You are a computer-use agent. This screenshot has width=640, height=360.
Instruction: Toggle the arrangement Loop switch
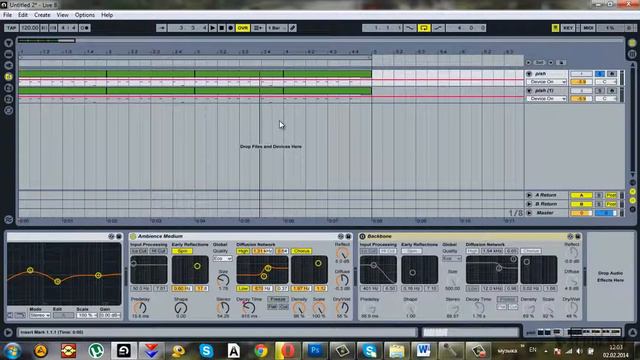(424, 28)
